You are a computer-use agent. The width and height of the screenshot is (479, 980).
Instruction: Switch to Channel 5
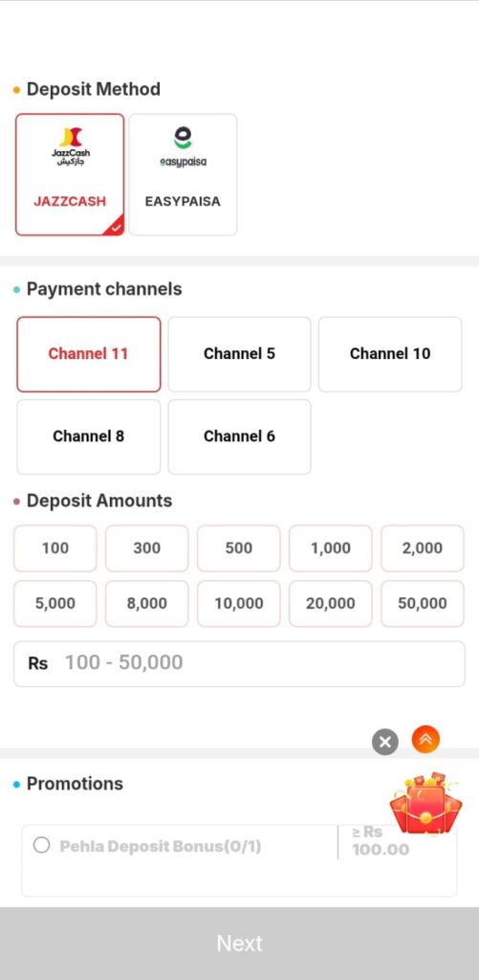tap(239, 354)
